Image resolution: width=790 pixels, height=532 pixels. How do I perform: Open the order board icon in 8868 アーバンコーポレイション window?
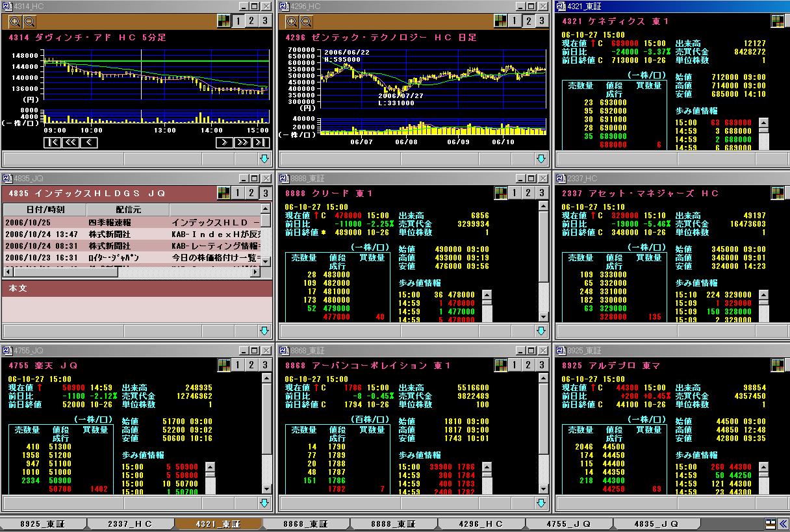click(500, 365)
